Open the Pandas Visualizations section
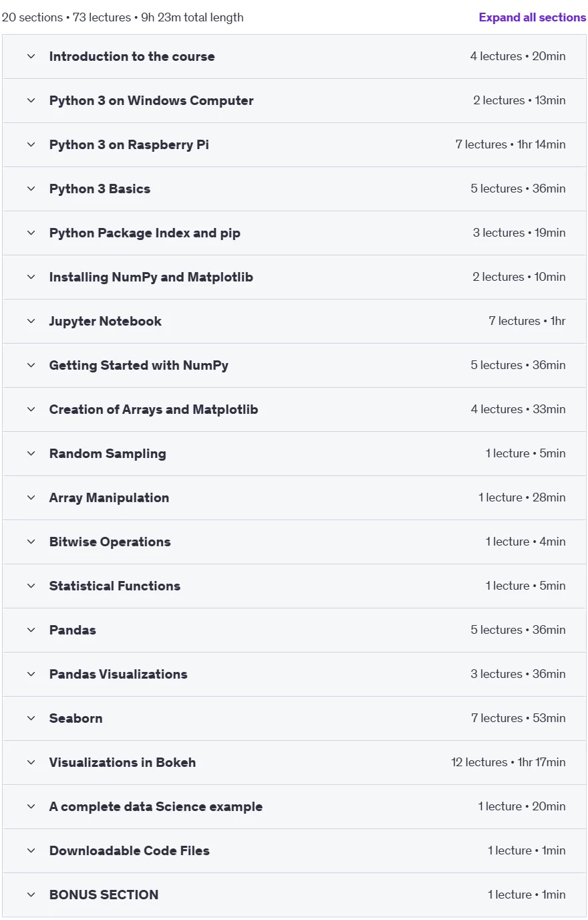 coord(294,675)
